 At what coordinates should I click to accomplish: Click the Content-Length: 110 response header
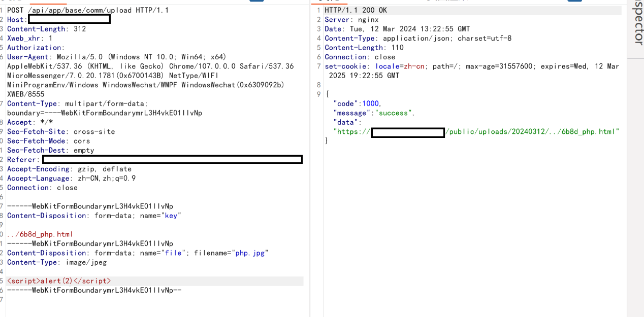364,48
